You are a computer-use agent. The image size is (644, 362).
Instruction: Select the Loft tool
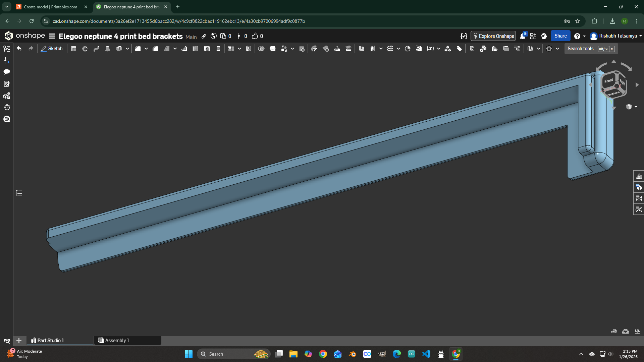point(108,49)
